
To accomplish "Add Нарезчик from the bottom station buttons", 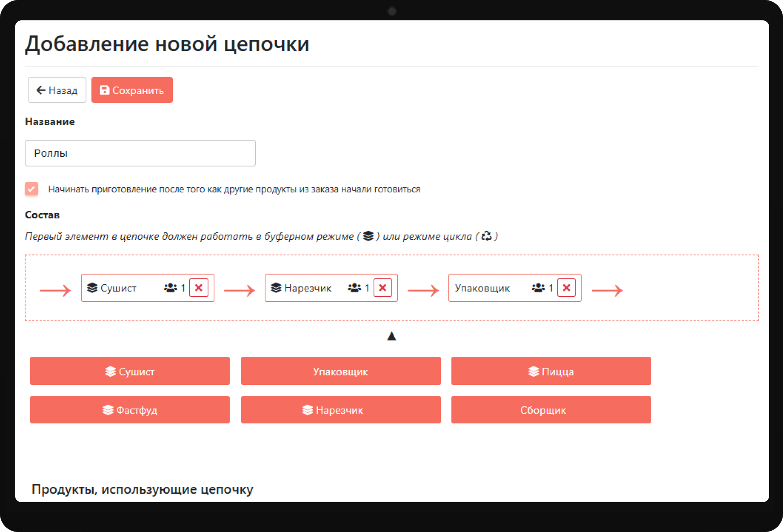I will coord(341,410).
